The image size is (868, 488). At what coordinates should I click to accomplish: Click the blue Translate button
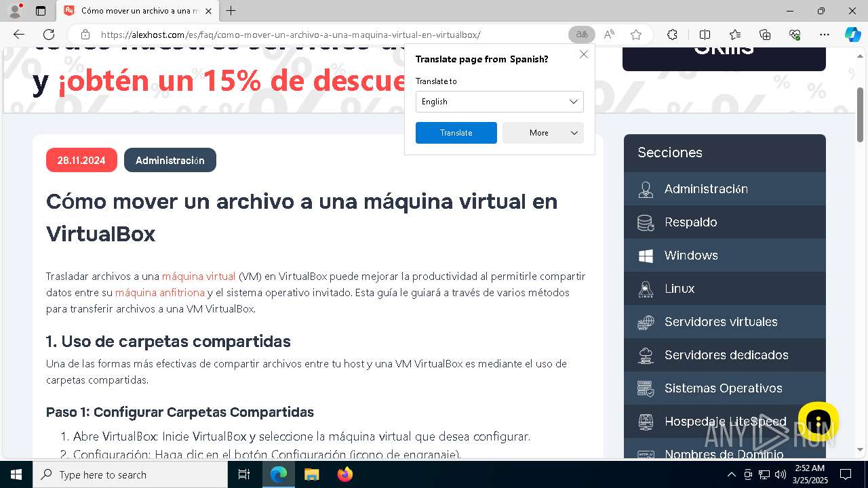(456, 133)
